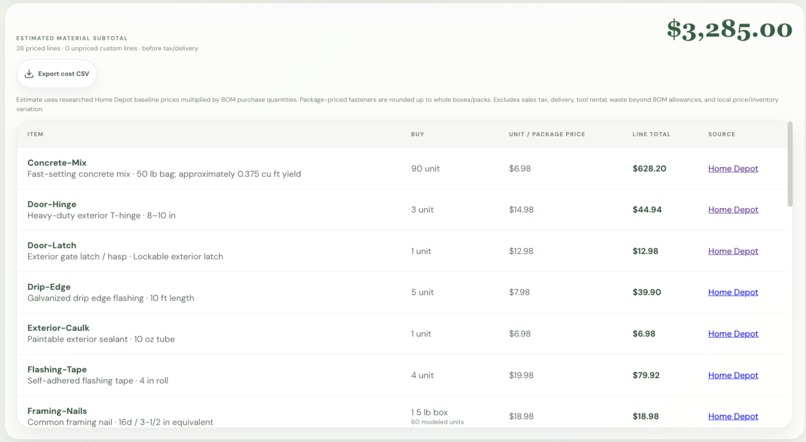Click the $3,285.00 subtotal amount
Viewport: 806px width, 442px height.
(x=729, y=30)
